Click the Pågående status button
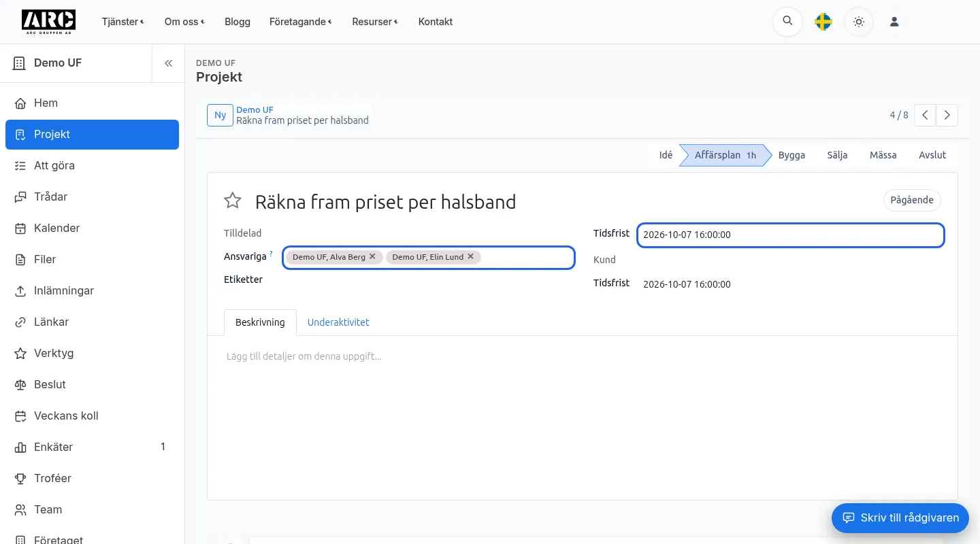 tap(912, 201)
